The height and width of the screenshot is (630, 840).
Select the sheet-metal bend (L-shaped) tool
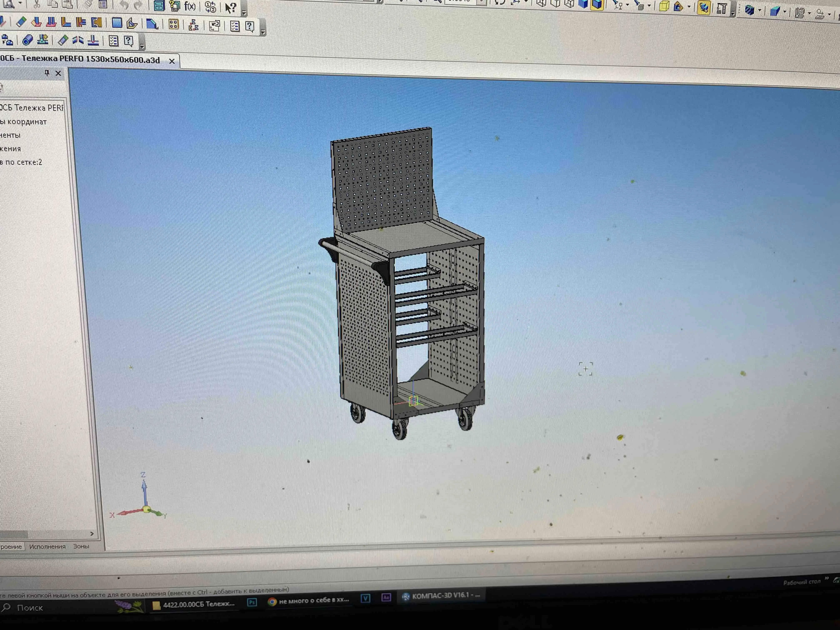[x=66, y=22]
